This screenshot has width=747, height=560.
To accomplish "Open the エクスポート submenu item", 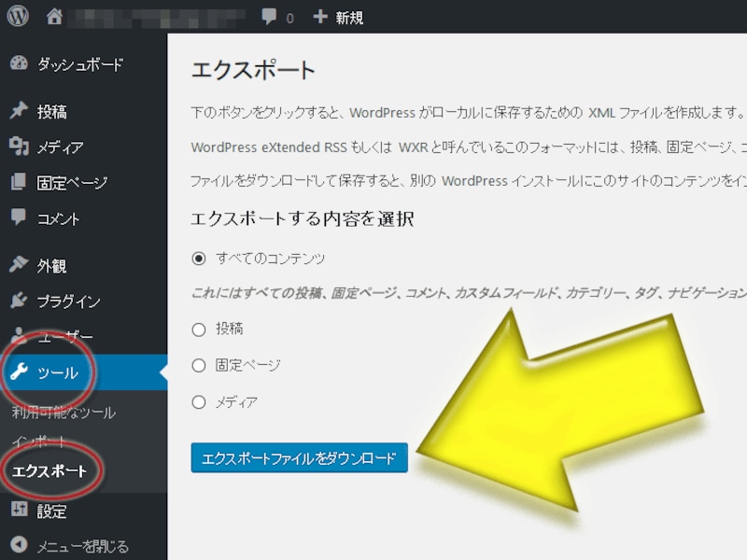I will tap(49, 470).
